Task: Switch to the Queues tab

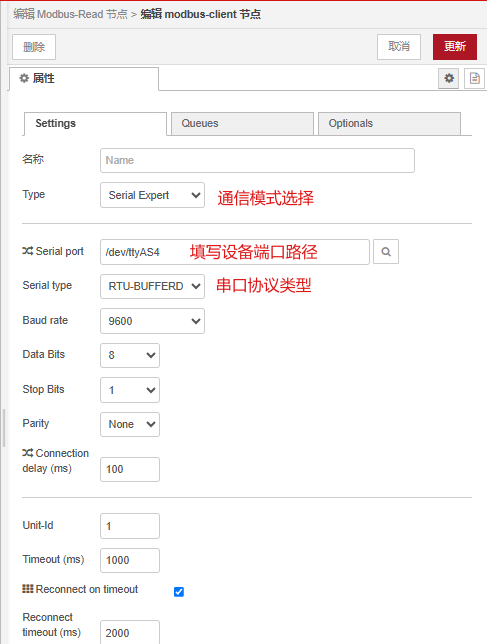Action: 242,124
